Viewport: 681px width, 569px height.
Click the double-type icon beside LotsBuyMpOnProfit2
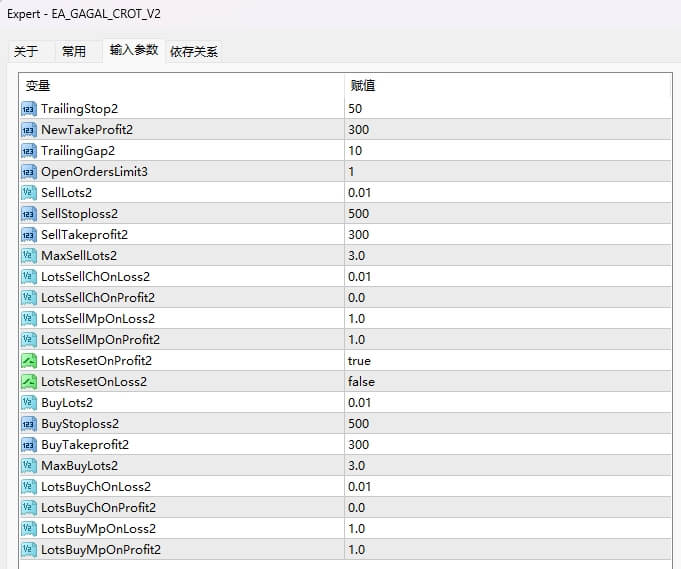pos(29,549)
